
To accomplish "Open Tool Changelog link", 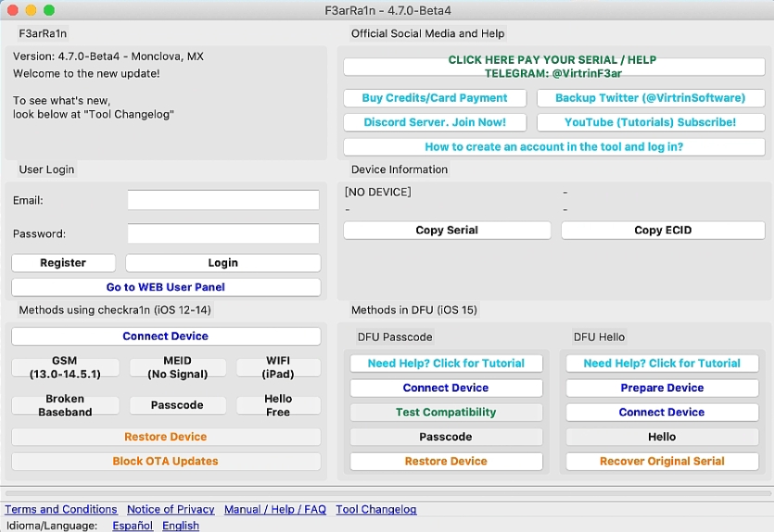I will [x=376, y=510].
